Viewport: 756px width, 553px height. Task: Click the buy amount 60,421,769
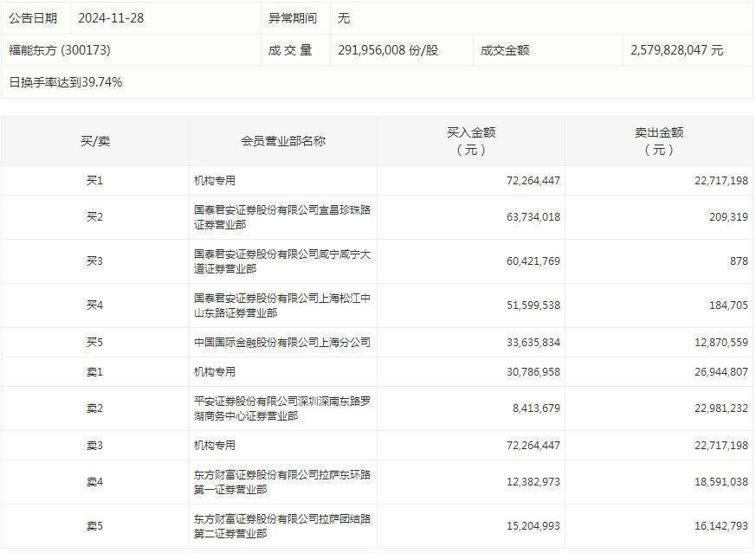[533, 261]
